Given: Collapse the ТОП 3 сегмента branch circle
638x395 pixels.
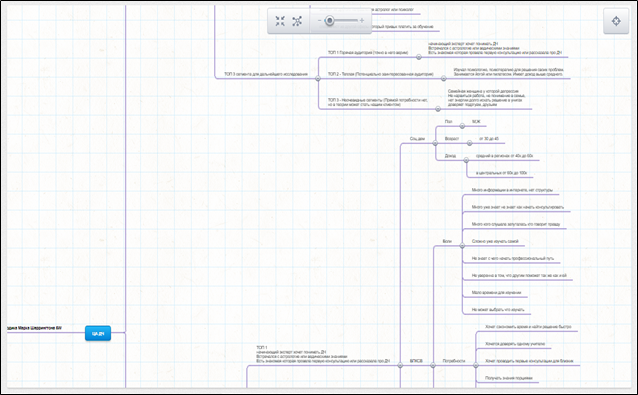Looking at the screenshot, I should tap(318, 79).
